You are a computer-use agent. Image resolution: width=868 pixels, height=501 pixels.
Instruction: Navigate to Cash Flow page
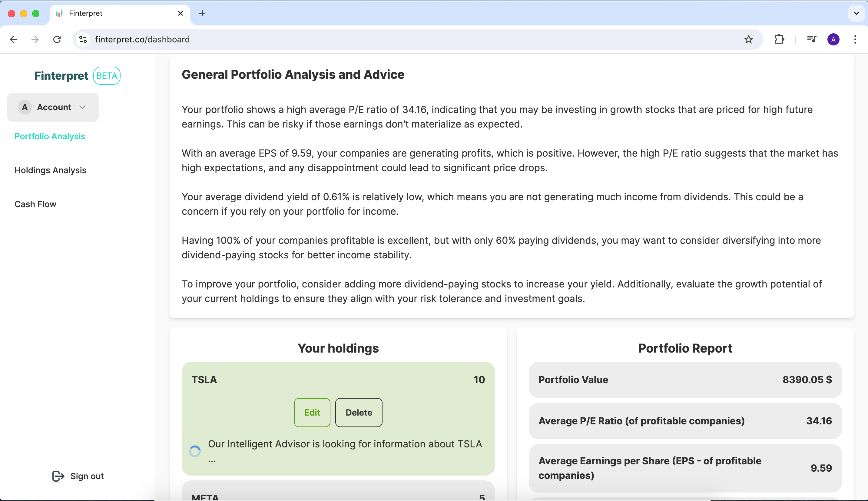pos(35,204)
